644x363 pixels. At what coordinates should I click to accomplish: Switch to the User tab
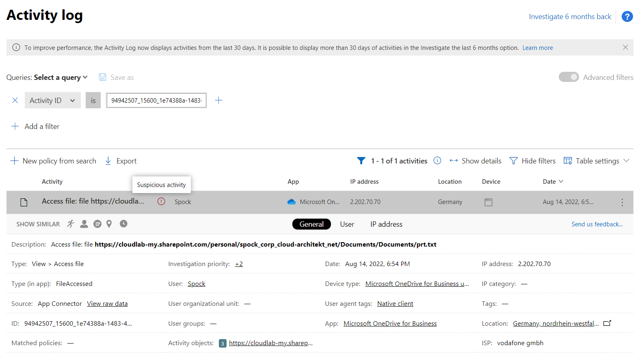pyautogui.click(x=347, y=224)
